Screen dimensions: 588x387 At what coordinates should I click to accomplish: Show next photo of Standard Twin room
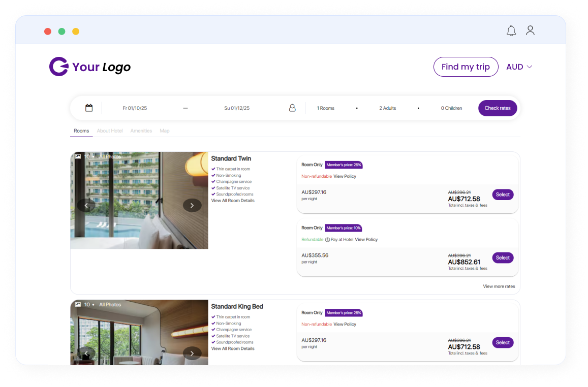(x=192, y=205)
